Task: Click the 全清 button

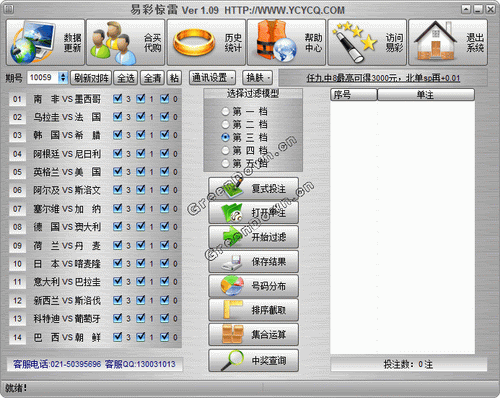Action: click(x=152, y=78)
